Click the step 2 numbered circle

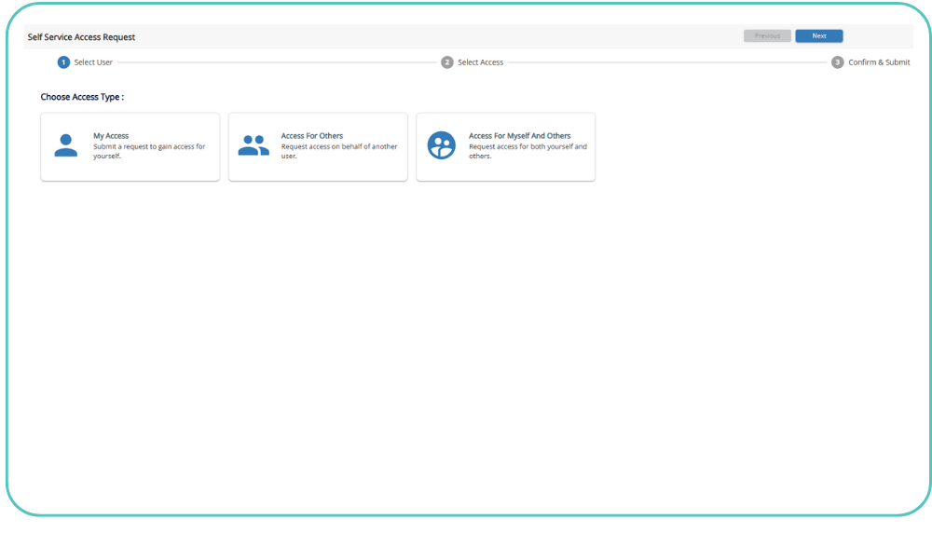click(x=447, y=62)
